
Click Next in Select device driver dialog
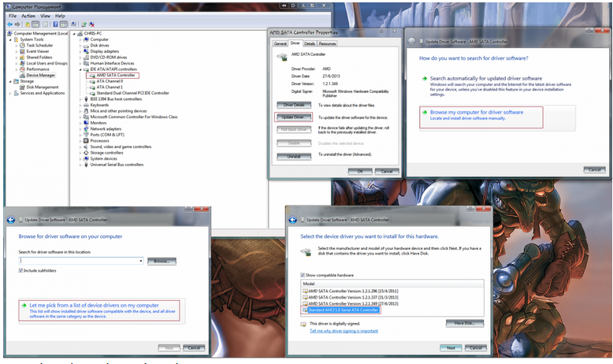[451, 347]
